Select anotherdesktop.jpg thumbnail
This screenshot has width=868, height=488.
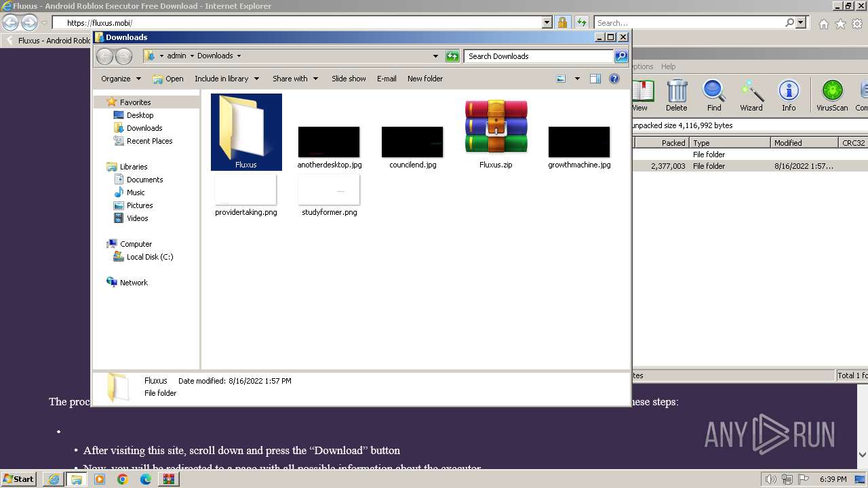coord(329,142)
